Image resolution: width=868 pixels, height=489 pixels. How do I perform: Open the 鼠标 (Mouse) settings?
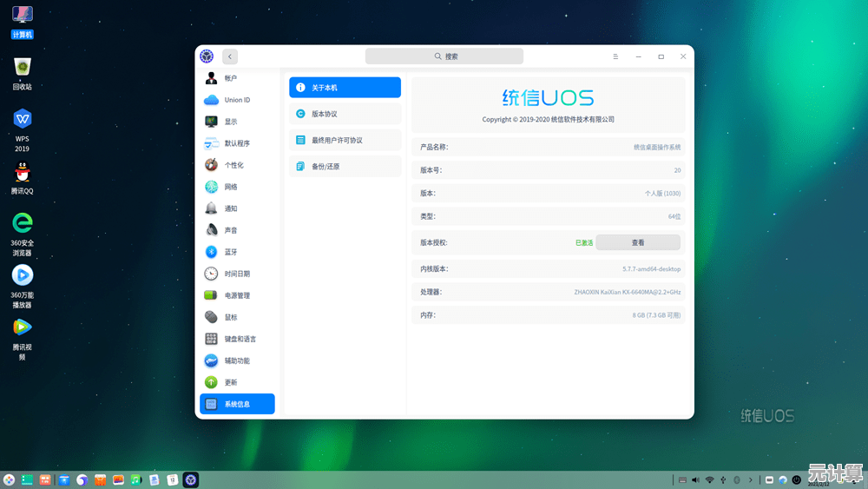point(237,317)
